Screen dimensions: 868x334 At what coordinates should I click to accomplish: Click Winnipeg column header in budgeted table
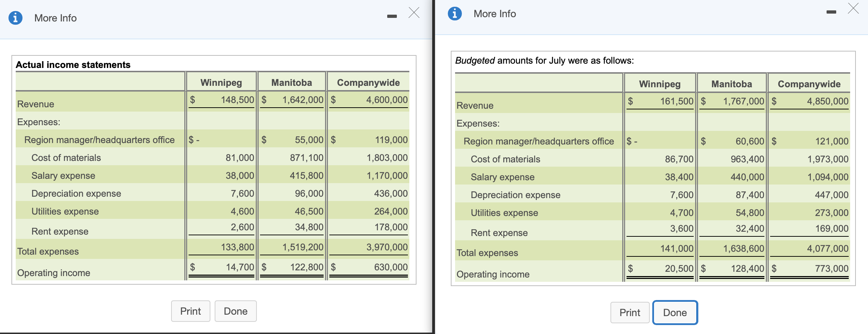pyautogui.click(x=660, y=84)
